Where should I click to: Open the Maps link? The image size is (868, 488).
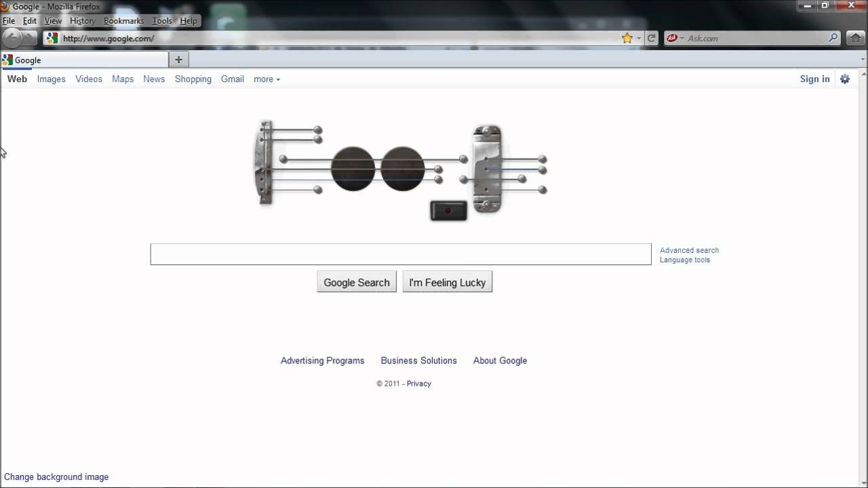click(123, 79)
